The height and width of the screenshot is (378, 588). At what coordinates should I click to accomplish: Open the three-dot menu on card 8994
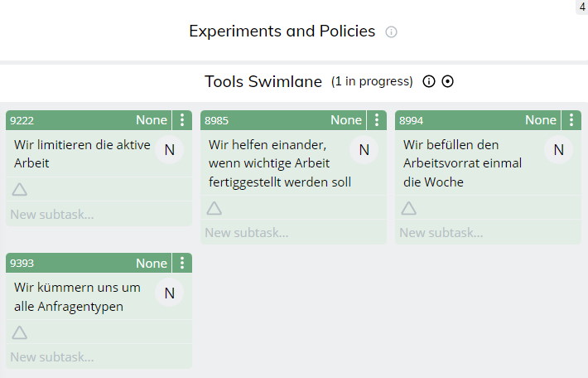571,120
